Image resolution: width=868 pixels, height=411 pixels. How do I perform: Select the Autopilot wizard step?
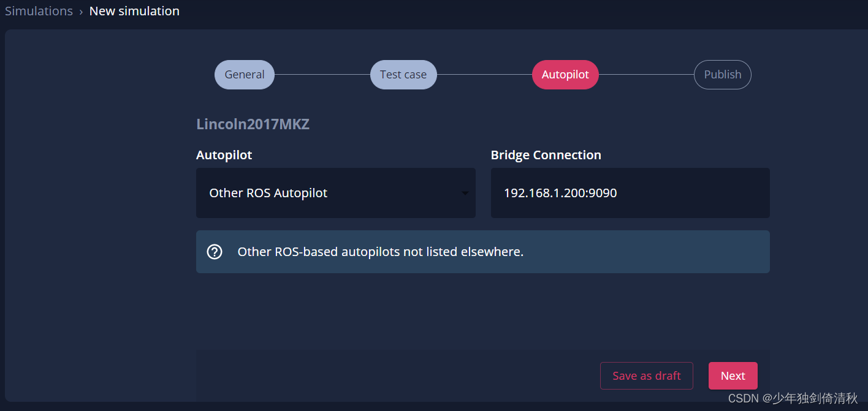565,74
